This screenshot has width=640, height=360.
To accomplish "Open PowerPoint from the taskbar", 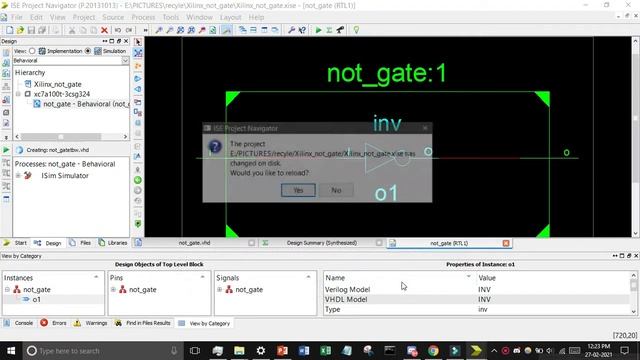I will [282, 351].
